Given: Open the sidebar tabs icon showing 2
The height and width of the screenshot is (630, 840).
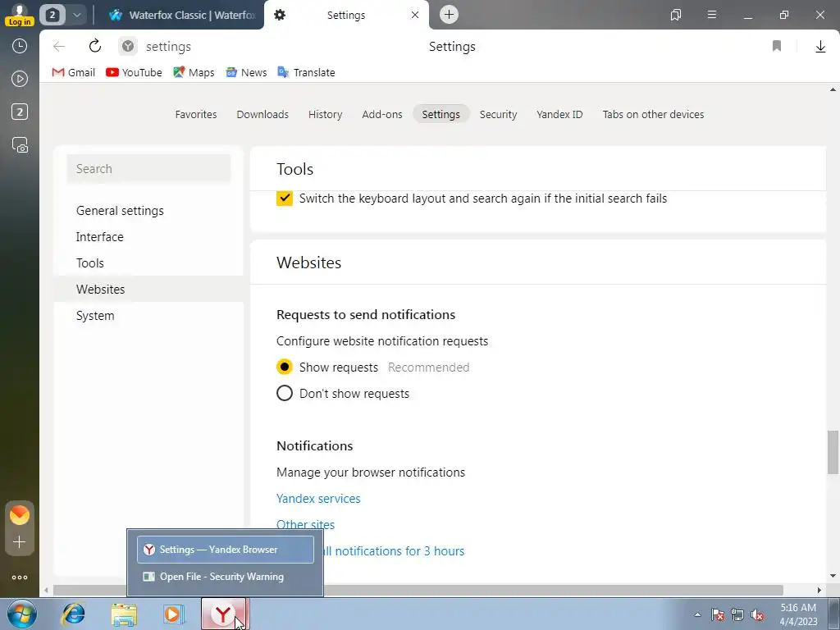Looking at the screenshot, I should click(x=20, y=112).
